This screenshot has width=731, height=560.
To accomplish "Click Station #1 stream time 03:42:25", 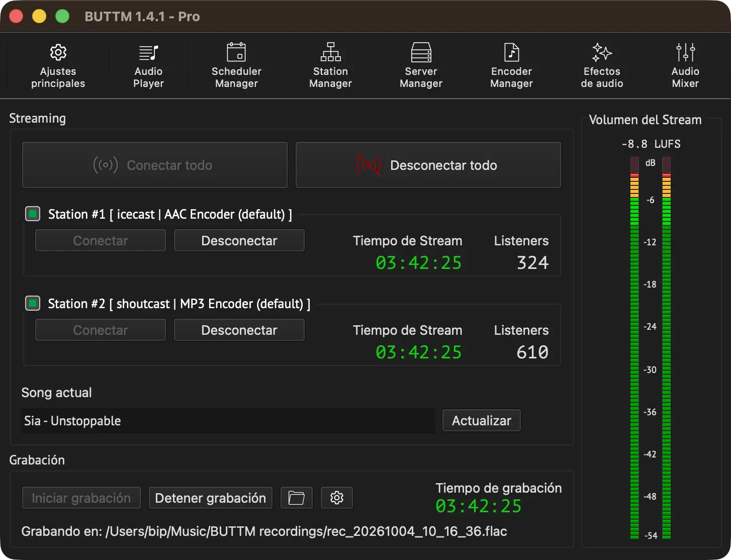I will (x=419, y=263).
